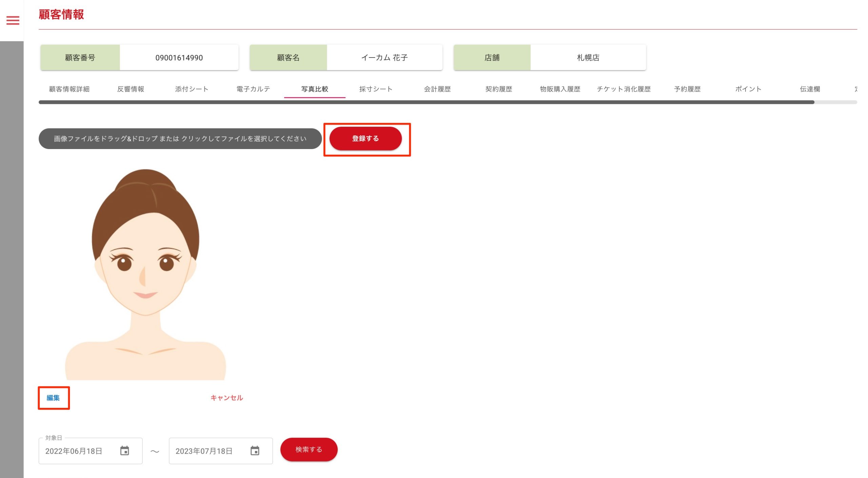868x478 pixels.
Task: Click the uploaded woman portrait image
Action: point(145,274)
